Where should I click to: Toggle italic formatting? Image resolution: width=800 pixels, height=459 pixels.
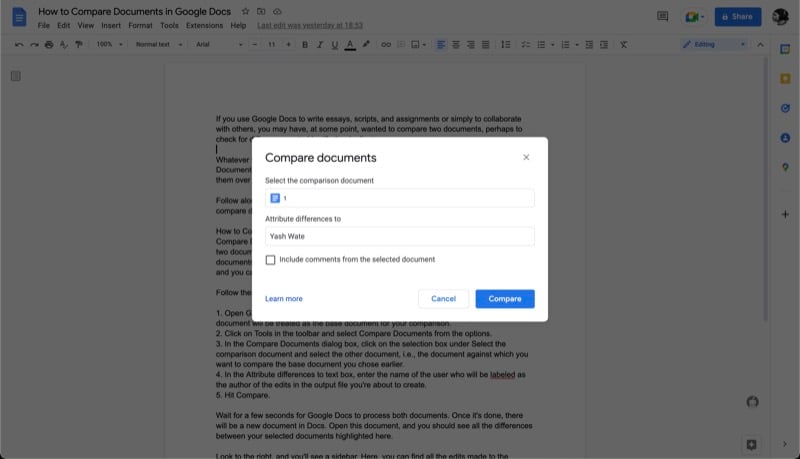(320, 44)
